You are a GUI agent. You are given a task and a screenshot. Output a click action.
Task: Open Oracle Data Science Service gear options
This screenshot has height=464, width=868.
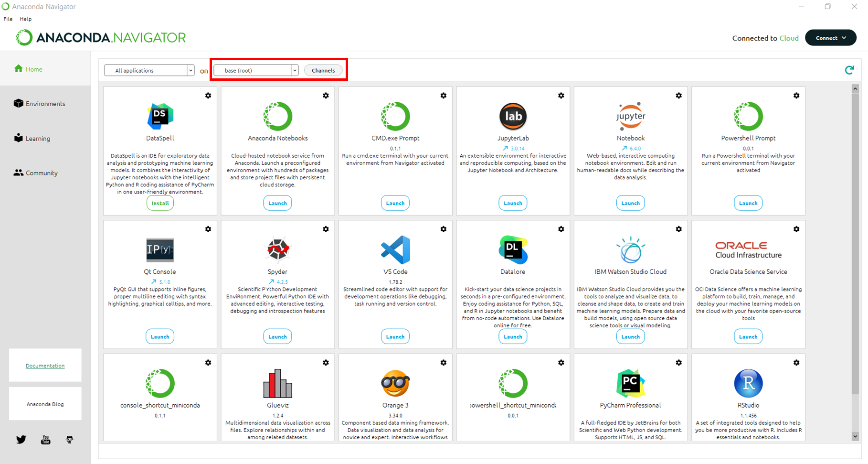[x=796, y=229]
